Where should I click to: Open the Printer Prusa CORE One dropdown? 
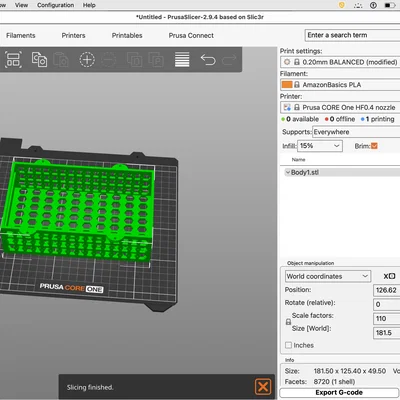(x=340, y=107)
